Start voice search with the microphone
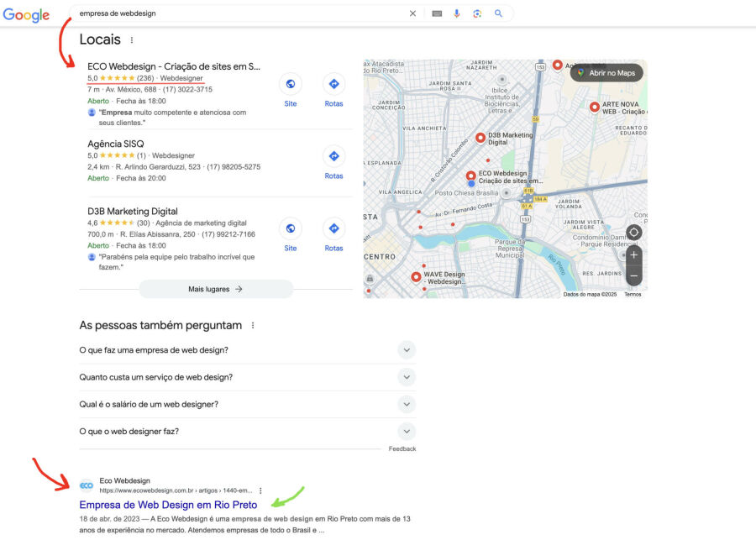This screenshot has height=540, width=756. 457,13
